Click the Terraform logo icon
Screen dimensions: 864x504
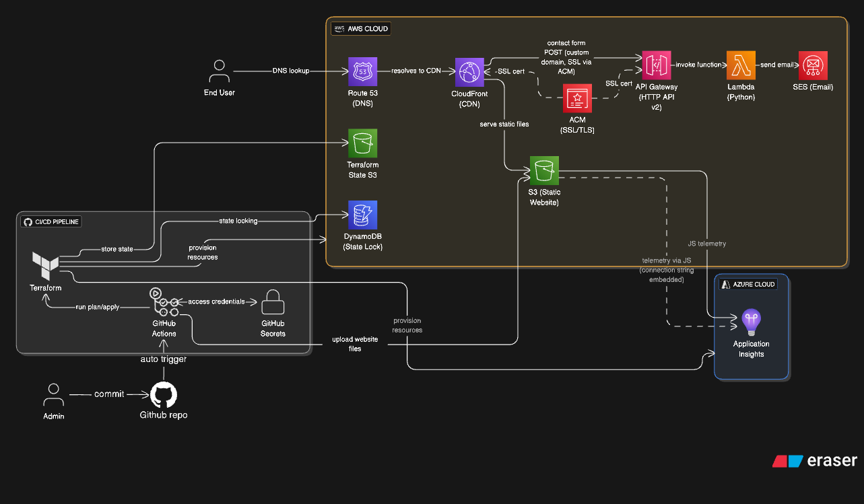tap(45, 265)
